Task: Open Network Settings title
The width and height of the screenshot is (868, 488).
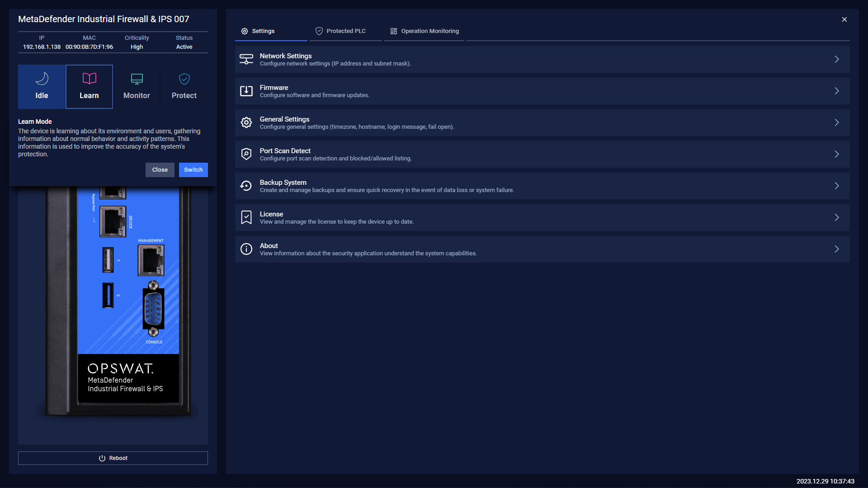Action: 286,56
